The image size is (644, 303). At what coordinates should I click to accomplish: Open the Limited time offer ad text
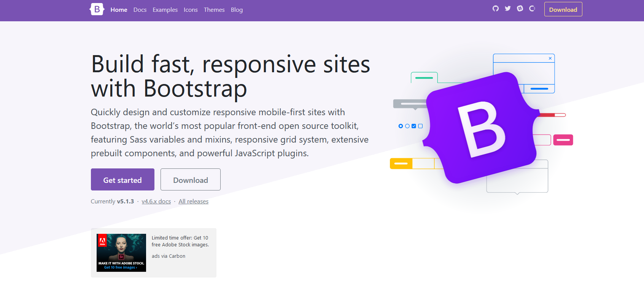[x=180, y=241]
